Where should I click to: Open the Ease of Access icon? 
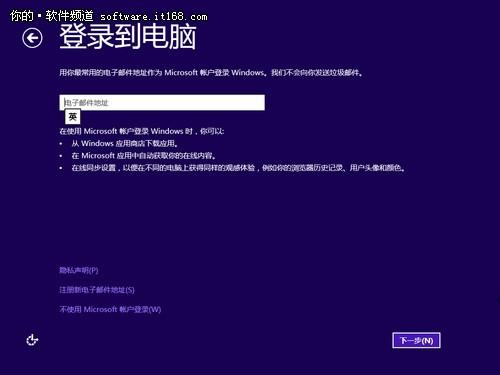coord(32,340)
